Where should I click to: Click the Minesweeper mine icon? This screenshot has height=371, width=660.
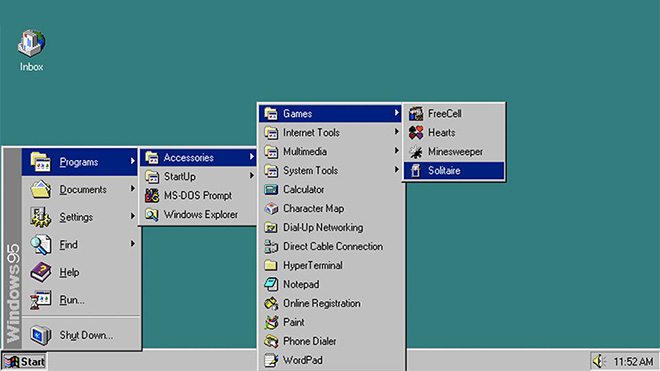click(416, 152)
